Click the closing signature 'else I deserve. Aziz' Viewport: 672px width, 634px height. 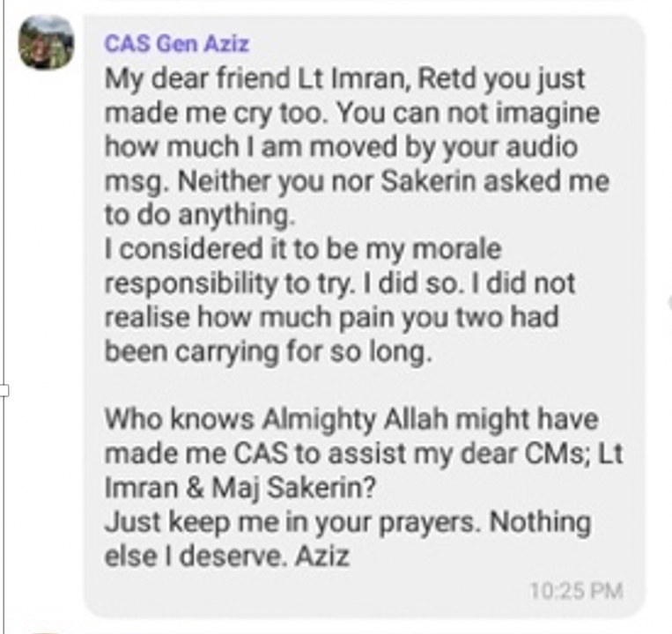click(x=227, y=557)
